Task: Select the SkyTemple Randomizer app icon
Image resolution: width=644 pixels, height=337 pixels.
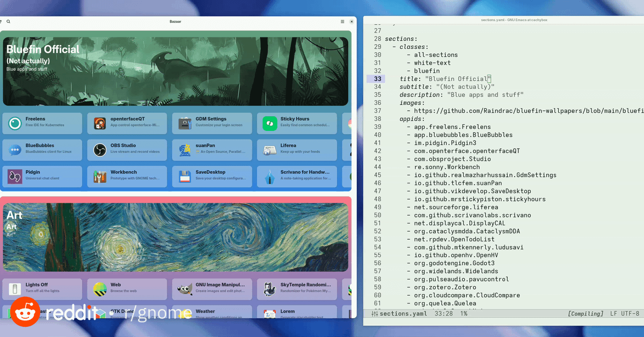Action: pyautogui.click(x=270, y=289)
